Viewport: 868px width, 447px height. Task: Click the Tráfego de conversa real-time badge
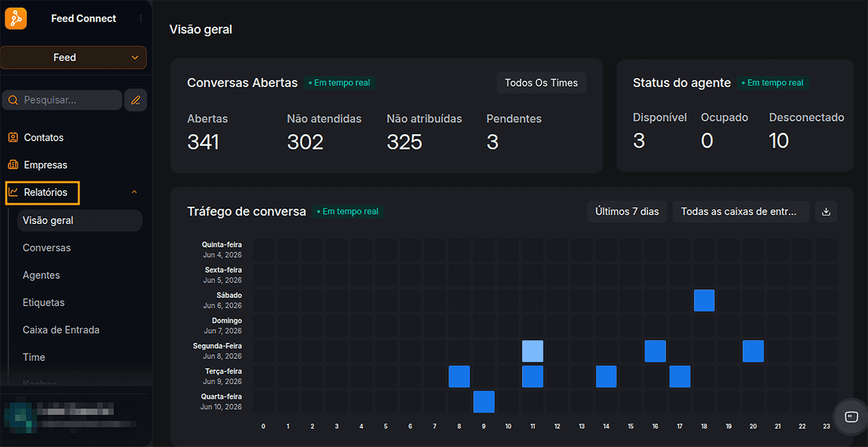(x=348, y=211)
